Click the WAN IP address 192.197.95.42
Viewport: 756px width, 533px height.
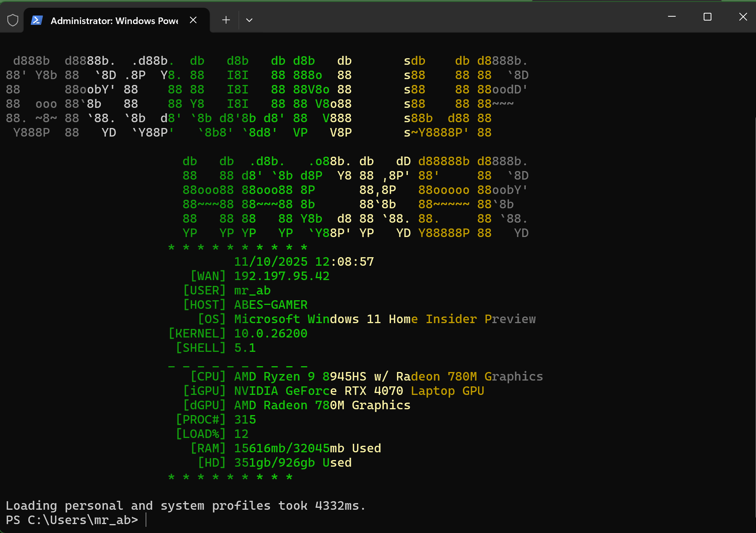pos(282,276)
